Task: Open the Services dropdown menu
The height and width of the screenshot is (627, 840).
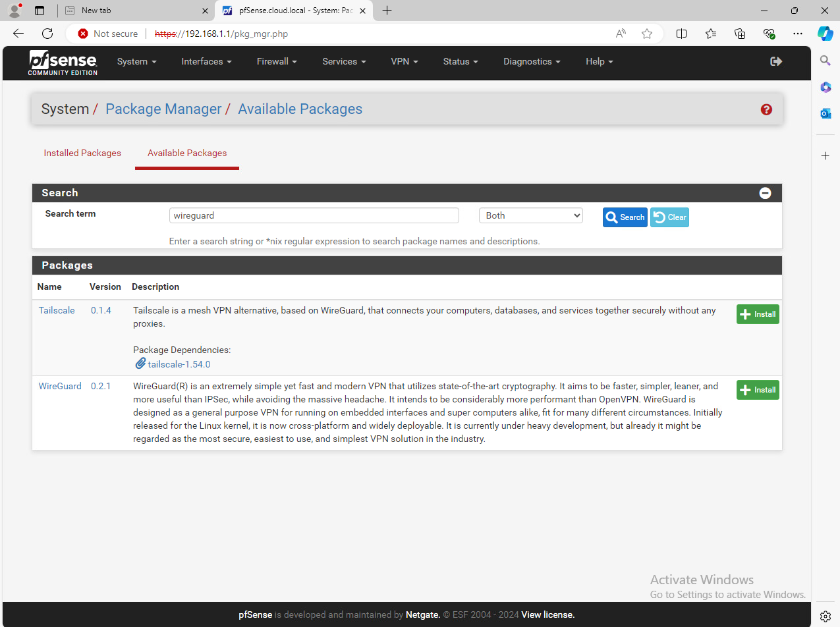Action: point(344,61)
